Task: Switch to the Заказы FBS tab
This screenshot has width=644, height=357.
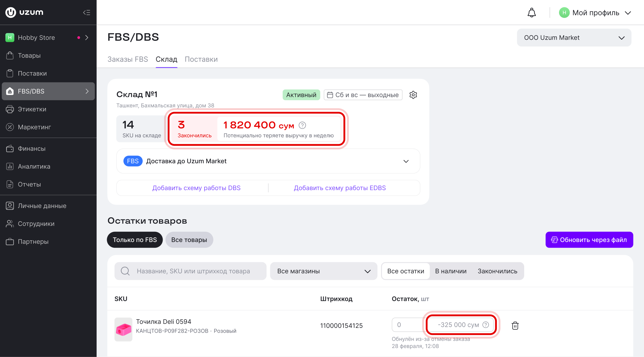Action: (128, 59)
